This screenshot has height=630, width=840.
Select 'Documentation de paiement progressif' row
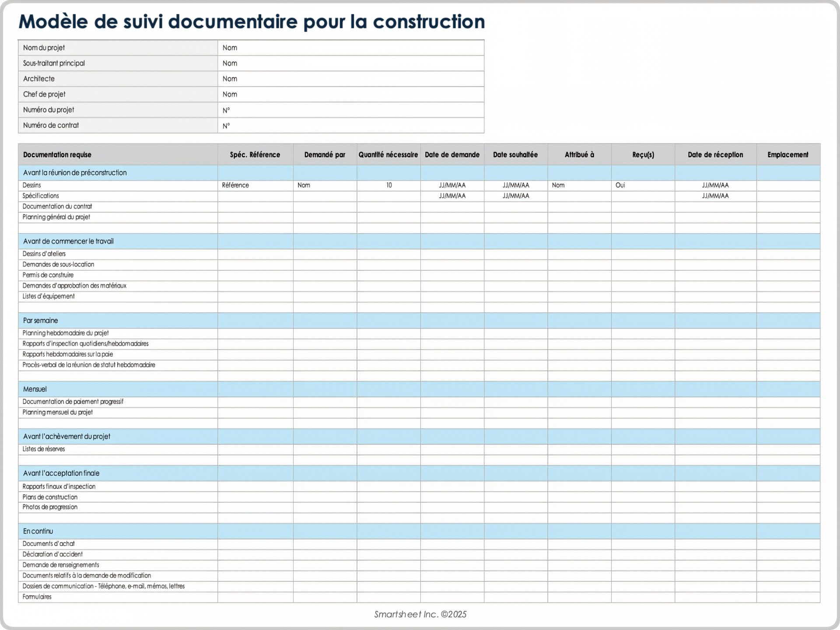(x=419, y=402)
